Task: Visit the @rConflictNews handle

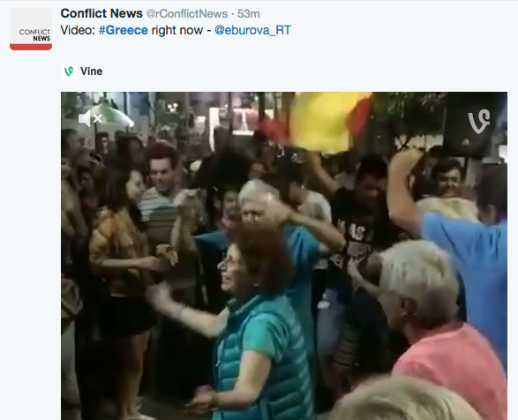Action: [187, 14]
